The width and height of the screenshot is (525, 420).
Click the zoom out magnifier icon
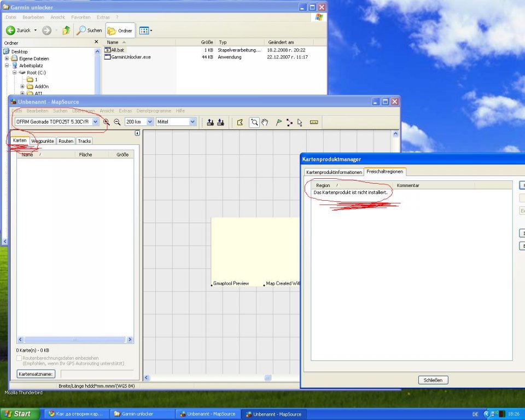[x=117, y=122]
